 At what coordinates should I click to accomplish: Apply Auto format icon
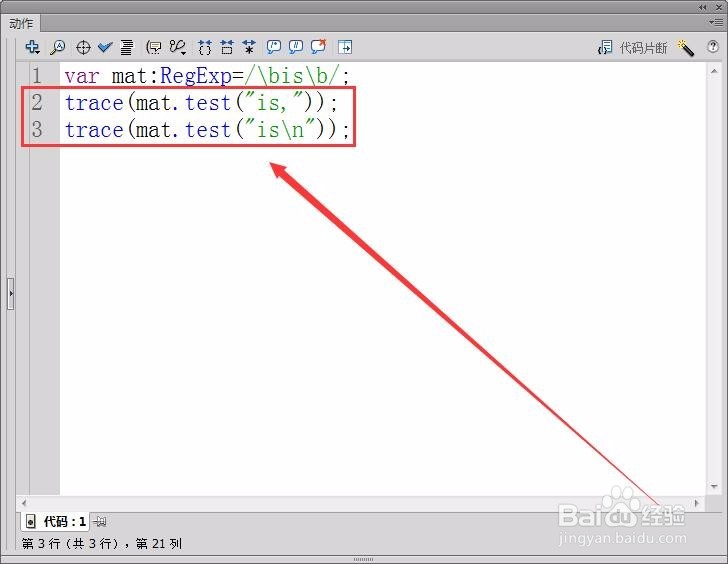127,47
